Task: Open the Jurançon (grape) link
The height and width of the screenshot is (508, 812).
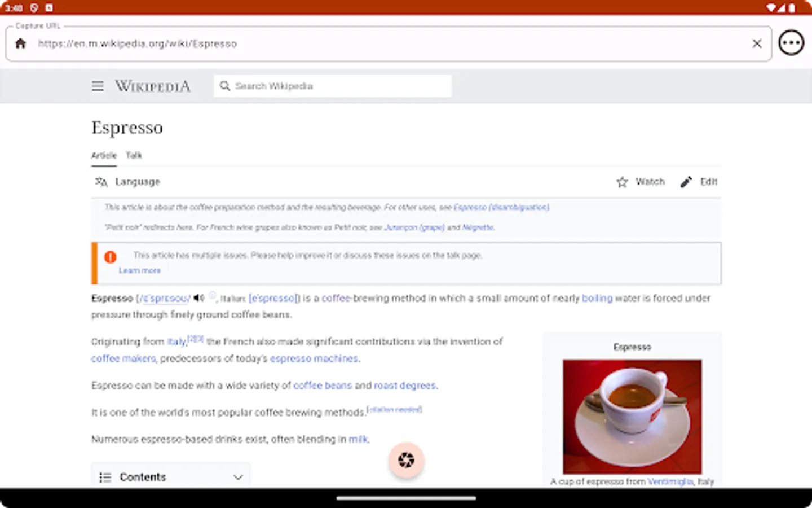Action: tap(414, 227)
